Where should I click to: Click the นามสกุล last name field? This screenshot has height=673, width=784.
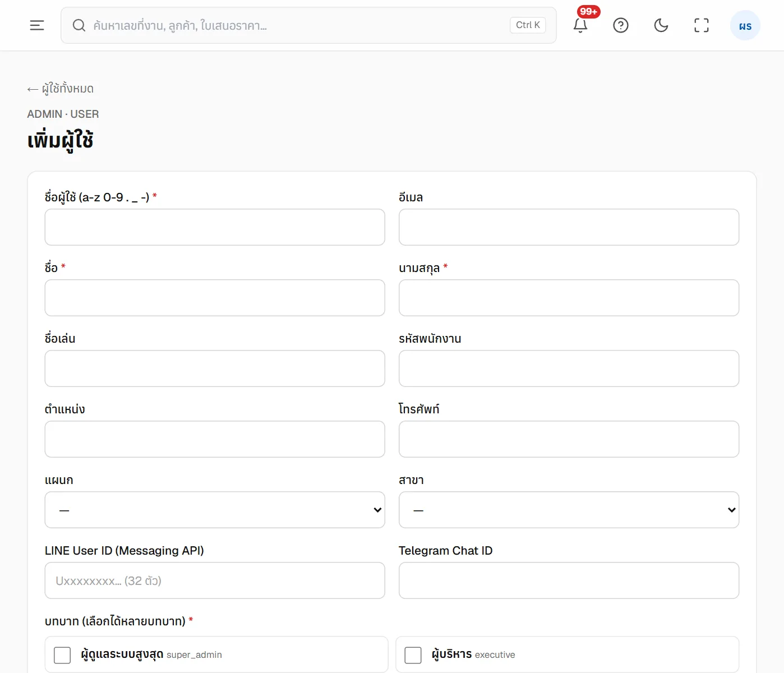(569, 298)
